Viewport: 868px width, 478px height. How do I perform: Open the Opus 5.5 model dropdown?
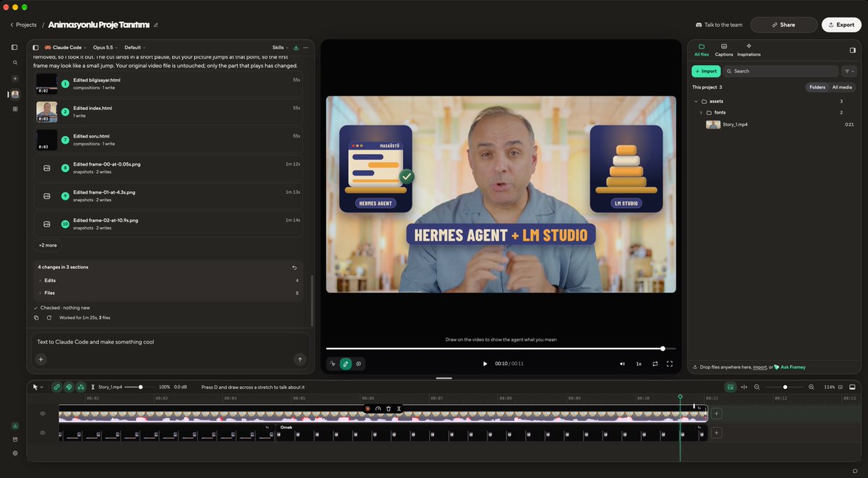click(106, 48)
